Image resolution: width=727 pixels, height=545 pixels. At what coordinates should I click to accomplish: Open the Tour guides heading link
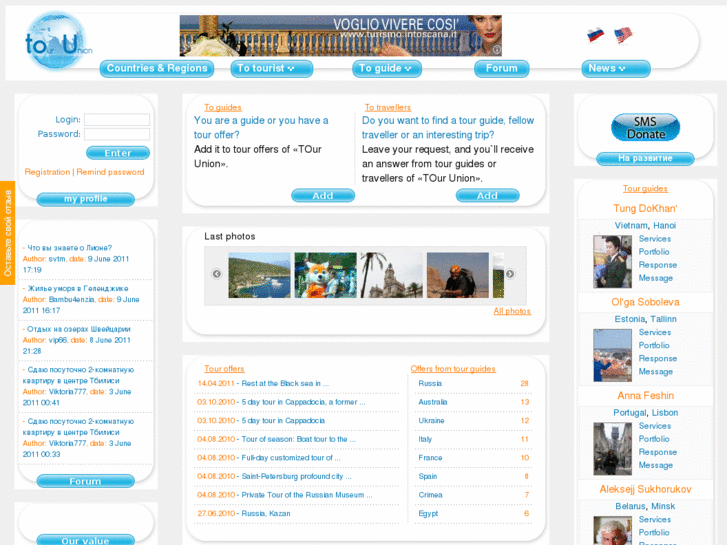[x=645, y=189]
